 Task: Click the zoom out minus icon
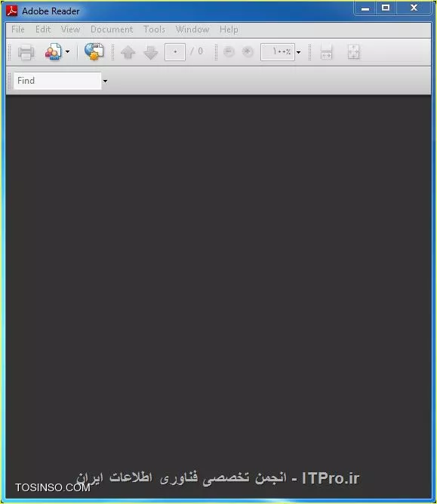[229, 51]
